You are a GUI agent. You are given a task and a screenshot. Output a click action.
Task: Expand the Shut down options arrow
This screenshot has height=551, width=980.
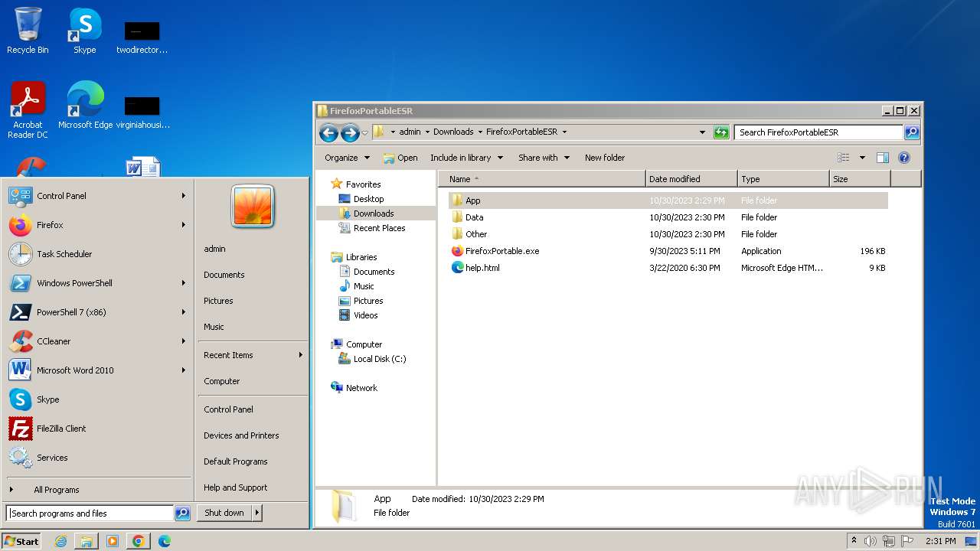[256, 513]
